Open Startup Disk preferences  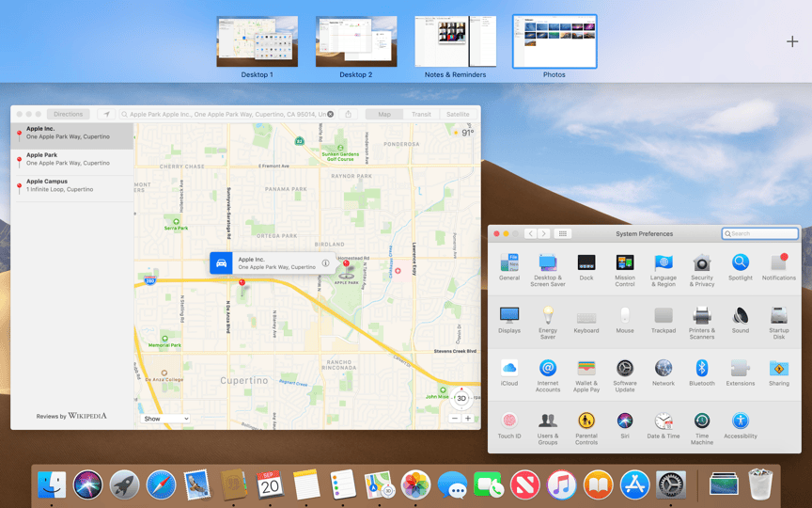point(778,323)
